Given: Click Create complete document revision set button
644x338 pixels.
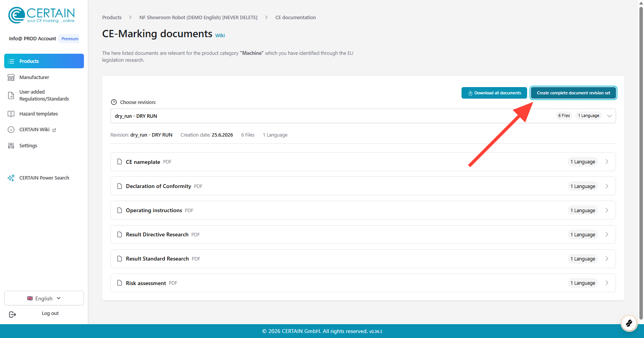Looking at the screenshot, I should 573,93.
